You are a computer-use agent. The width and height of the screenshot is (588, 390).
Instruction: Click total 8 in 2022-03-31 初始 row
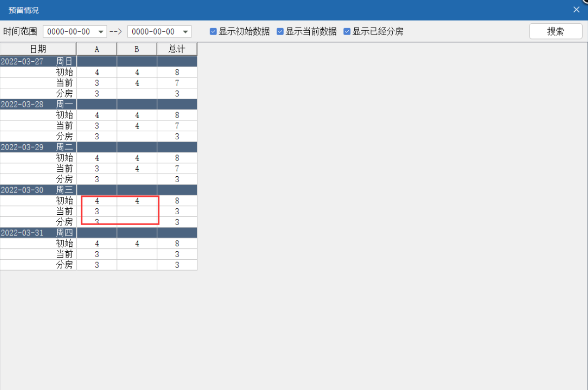177,243
